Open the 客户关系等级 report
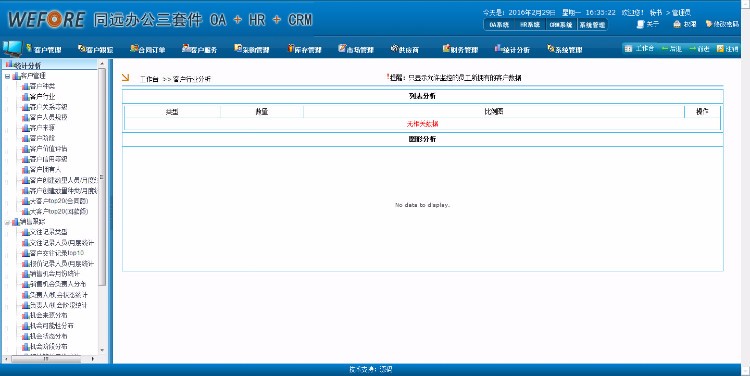Screen dimensions: 750x376 [x=48, y=107]
